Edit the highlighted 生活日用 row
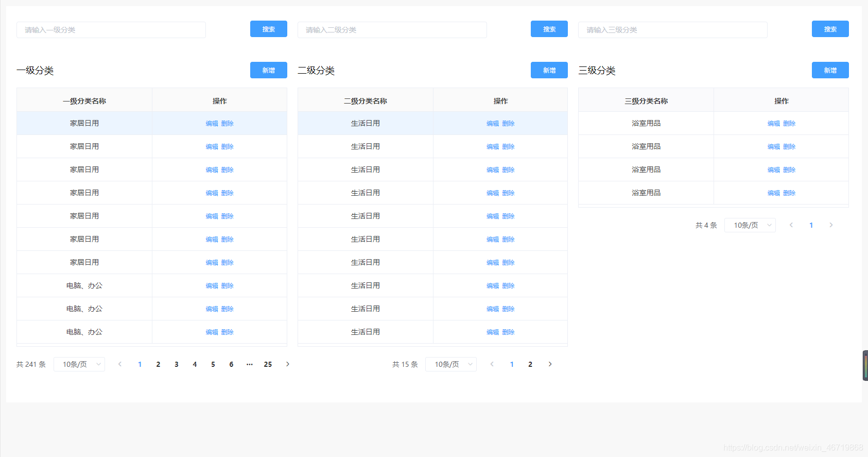This screenshot has width=868, height=457. coord(493,124)
